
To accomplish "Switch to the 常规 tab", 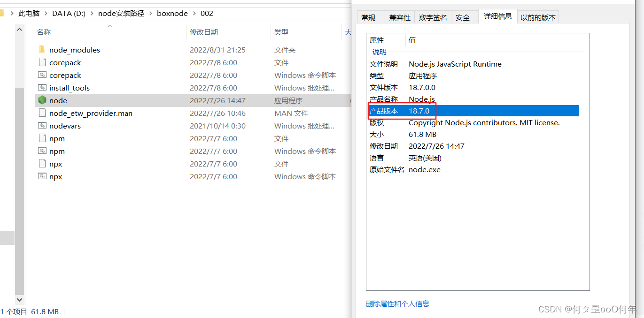I will tap(370, 16).
